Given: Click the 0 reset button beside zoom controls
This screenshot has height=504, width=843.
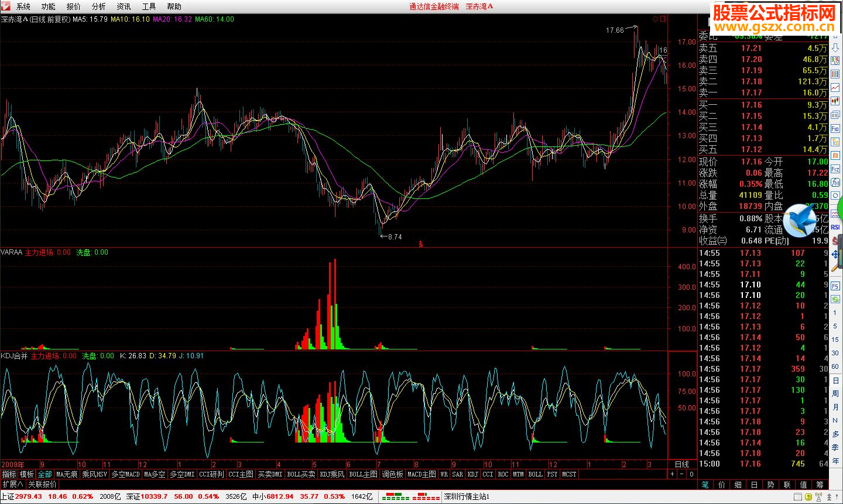Looking at the screenshot, I should (x=691, y=474).
